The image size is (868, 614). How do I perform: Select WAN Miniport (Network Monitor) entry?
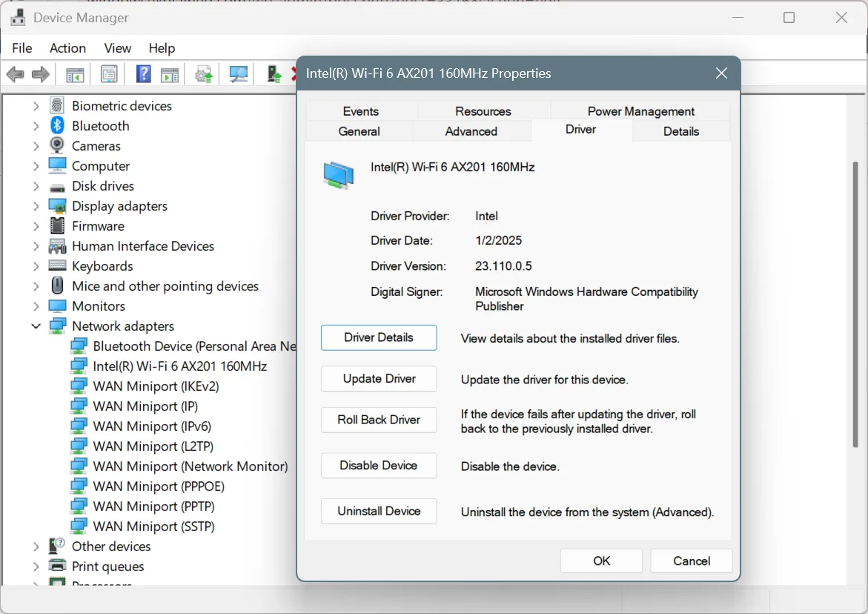click(191, 466)
